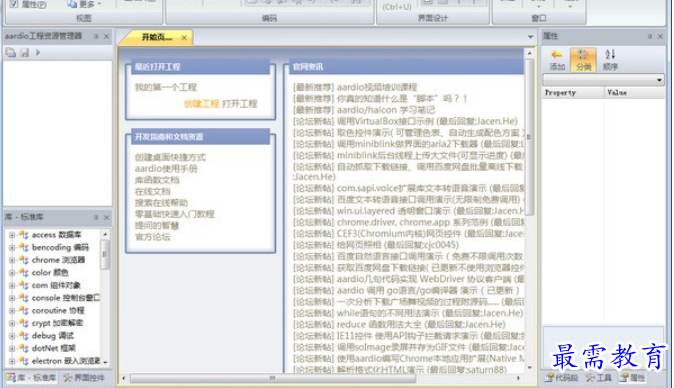Click the start page scroll-down arrow
674x388 pixels.
pyautogui.click(x=530, y=367)
